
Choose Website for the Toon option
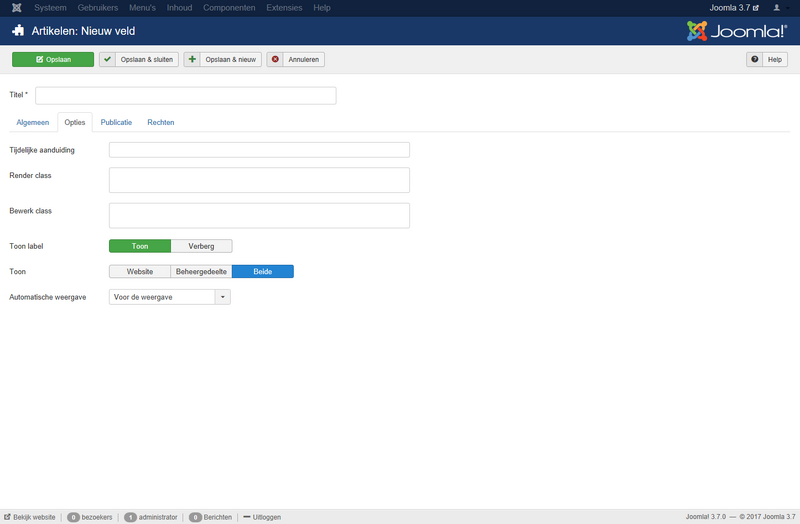click(x=140, y=271)
